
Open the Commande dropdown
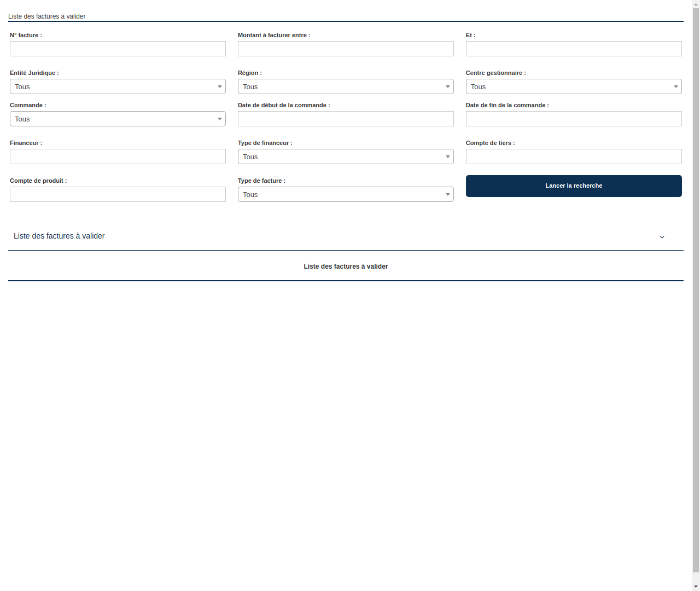pos(118,119)
